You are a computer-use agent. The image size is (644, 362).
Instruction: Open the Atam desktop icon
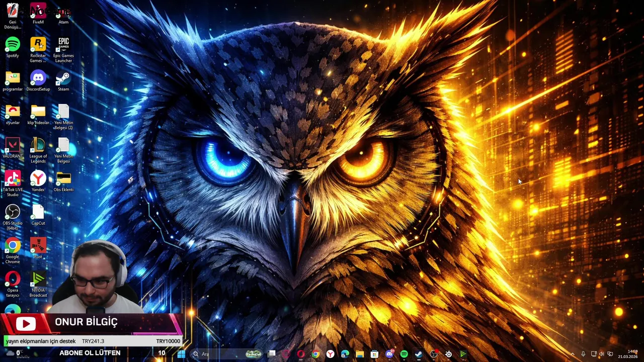click(63, 14)
